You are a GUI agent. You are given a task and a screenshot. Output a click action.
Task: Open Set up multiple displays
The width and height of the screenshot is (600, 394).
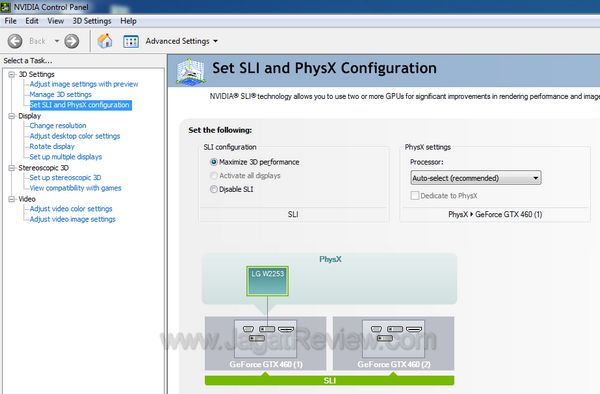pyautogui.click(x=65, y=156)
